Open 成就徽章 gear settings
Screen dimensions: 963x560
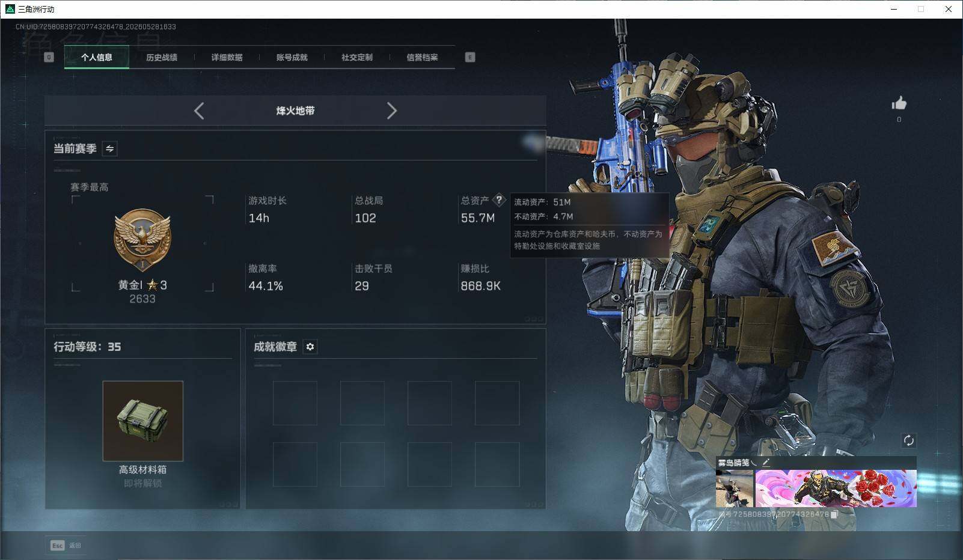(310, 347)
